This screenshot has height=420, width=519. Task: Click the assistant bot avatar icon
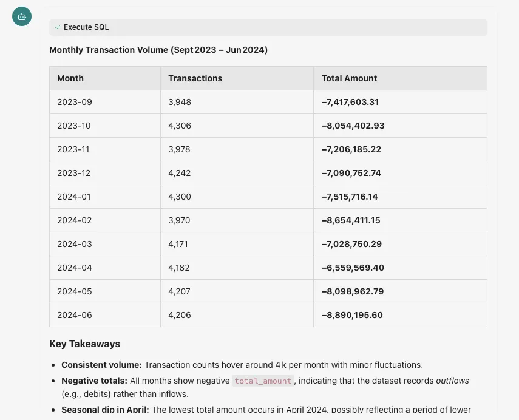22,16
